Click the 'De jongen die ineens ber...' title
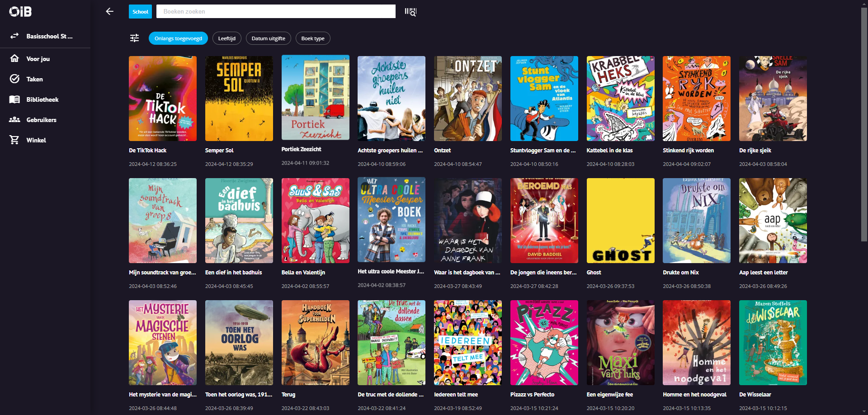The height and width of the screenshot is (415, 868). 543,273
